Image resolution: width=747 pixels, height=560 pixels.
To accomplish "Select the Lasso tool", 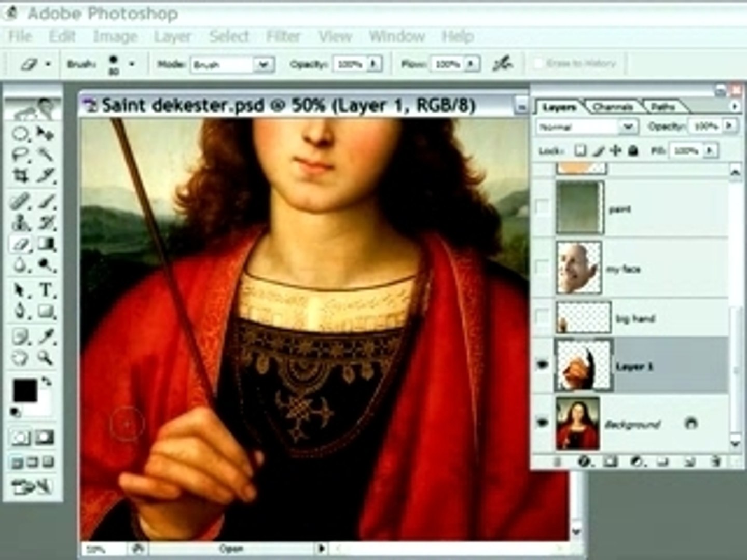I will pyautogui.click(x=20, y=155).
